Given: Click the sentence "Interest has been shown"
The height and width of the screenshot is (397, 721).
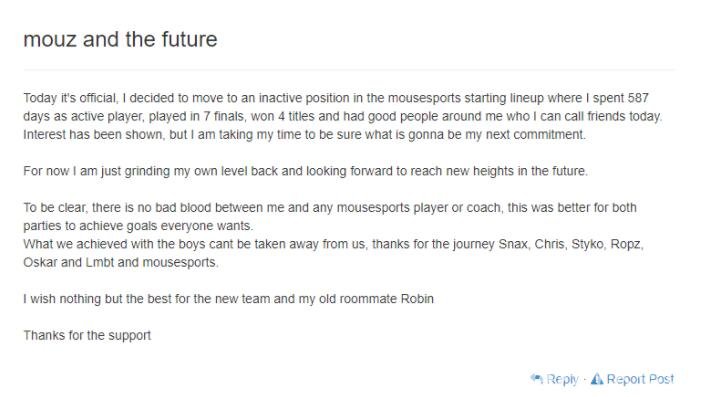Looking at the screenshot, I should tap(304, 135).
